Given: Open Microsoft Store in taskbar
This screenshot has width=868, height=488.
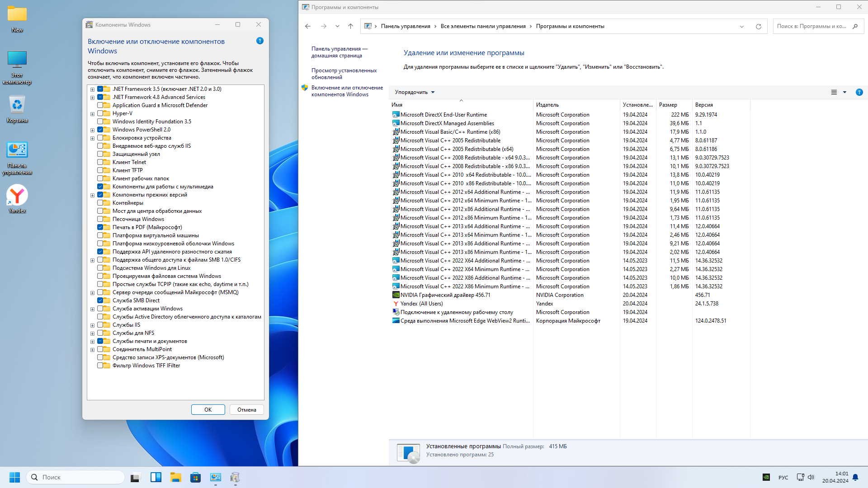Looking at the screenshot, I should (x=195, y=477).
